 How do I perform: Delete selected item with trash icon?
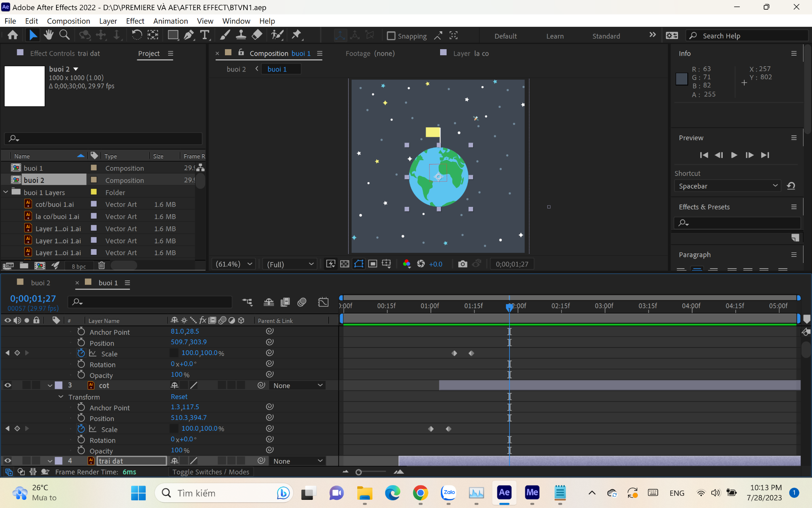click(x=101, y=265)
